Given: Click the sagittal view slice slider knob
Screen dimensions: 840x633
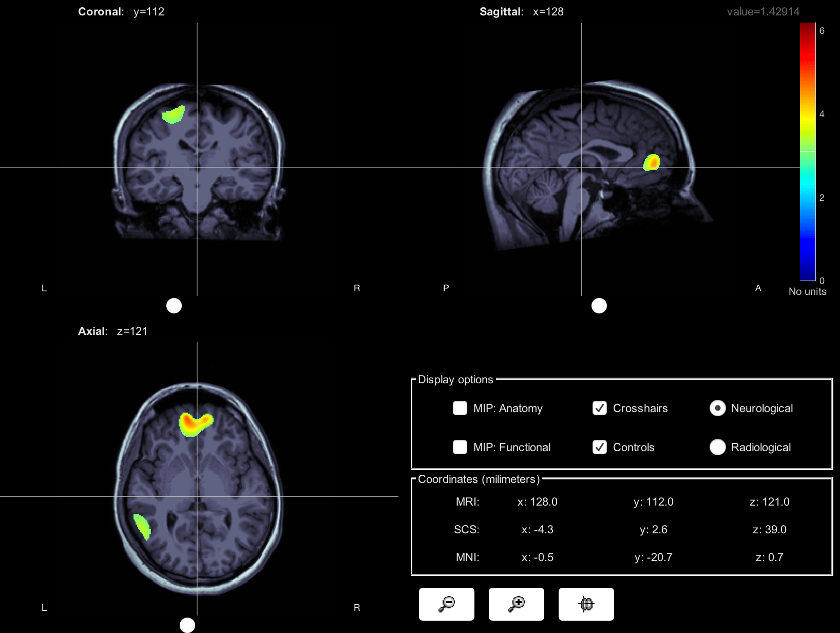Looking at the screenshot, I should click(x=599, y=306).
